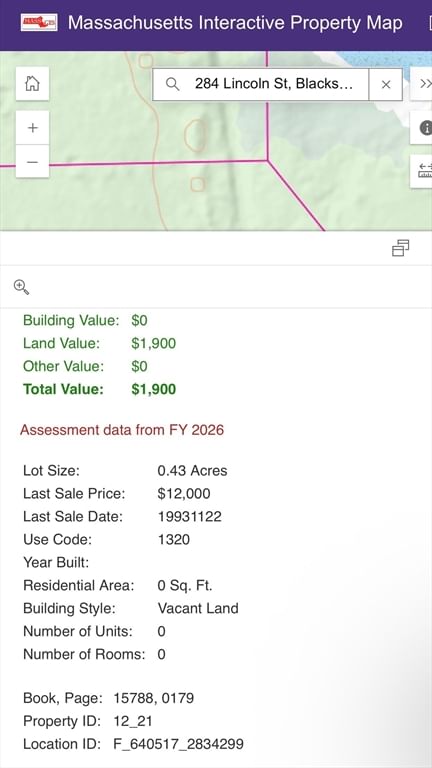Image resolution: width=432 pixels, height=768 pixels.
Task: Click the Location ID F_640517_2834299 text
Action: [x=178, y=744]
